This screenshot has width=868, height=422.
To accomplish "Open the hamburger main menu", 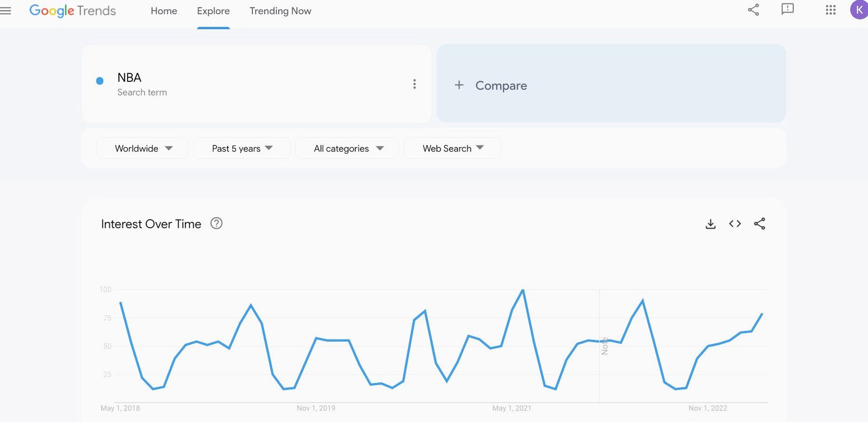I will click(x=5, y=10).
